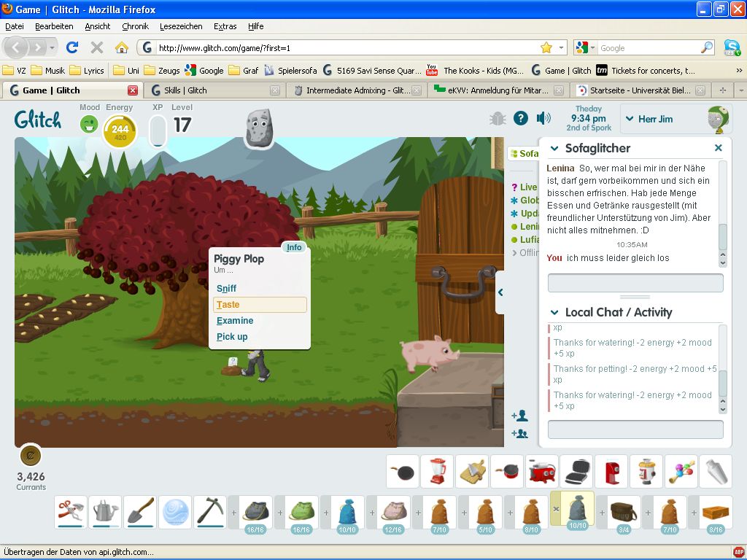Click the Info button on Piggy Plop
The height and width of the screenshot is (560, 747).
[x=294, y=247]
